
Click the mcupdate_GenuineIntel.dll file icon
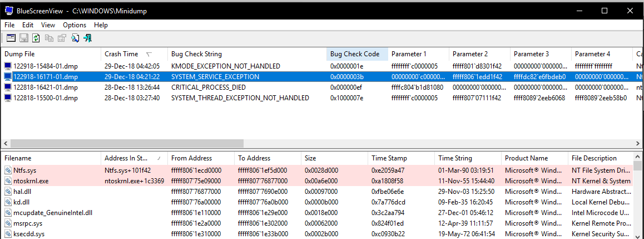coord(8,213)
